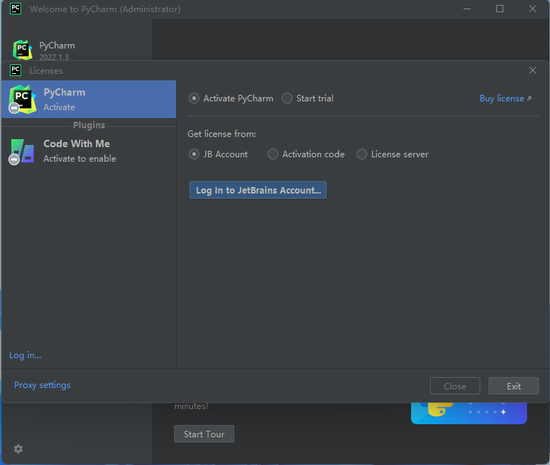550x465 pixels.
Task: Click the PyCharm icon in the Licenses dialog title
Action: (x=15, y=70)
